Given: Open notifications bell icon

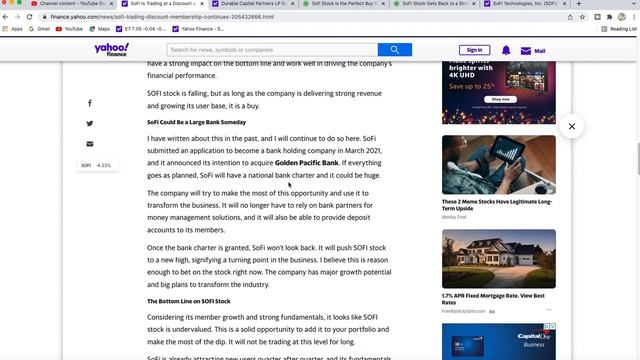Looking at the screenshot, I should [x=506, y=50].
